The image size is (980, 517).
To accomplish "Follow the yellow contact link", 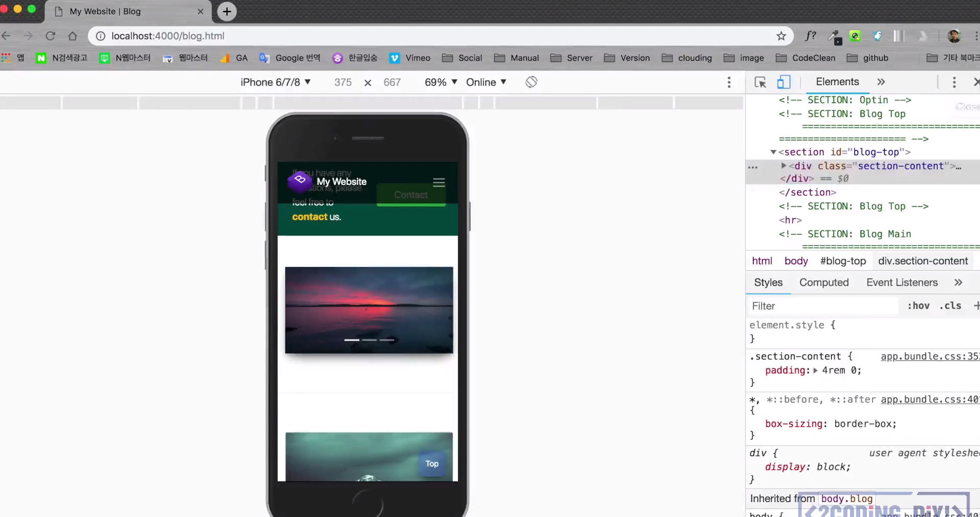I will [309, 217].
